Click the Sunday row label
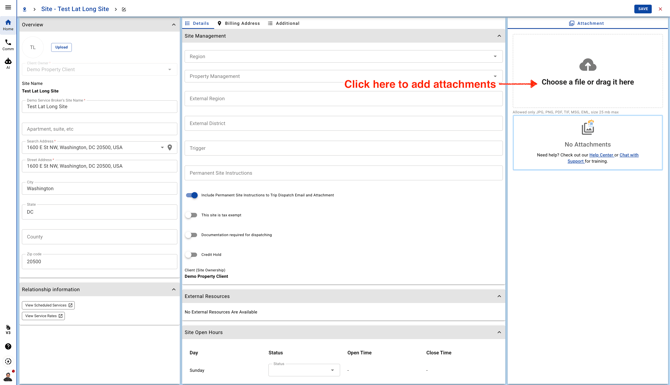670x385 pixels. click(197, 370)
